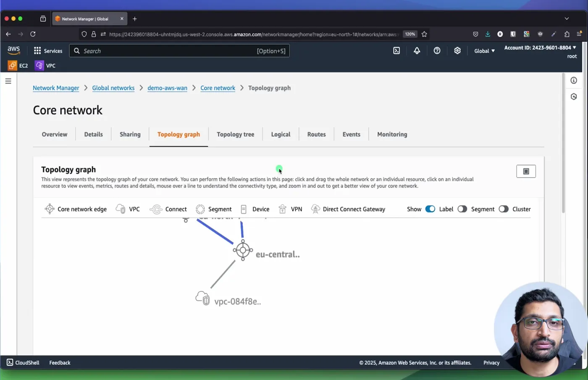588x380 pixels.
Task: Disable the Label toggle
Action: [x=430, y=209]
